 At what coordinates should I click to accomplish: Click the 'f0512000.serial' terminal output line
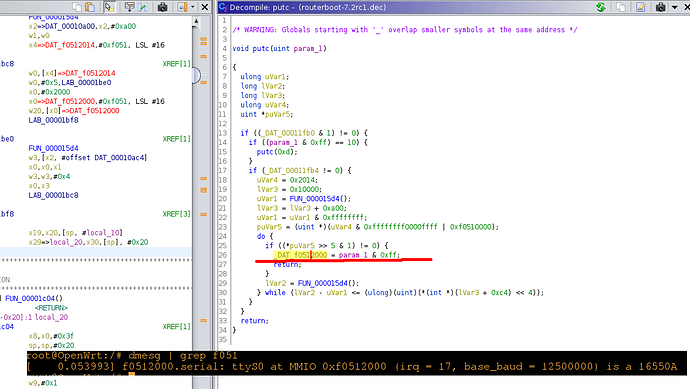(352, 367)
